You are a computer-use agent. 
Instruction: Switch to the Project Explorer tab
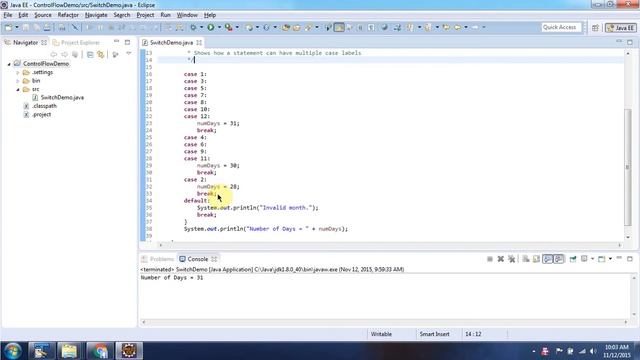pos(77,42)
